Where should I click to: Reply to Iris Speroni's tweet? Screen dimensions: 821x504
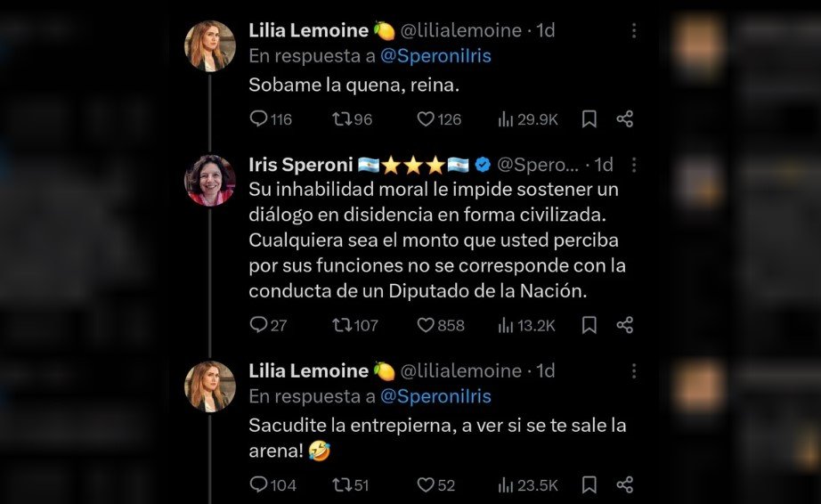click(258, 325)
